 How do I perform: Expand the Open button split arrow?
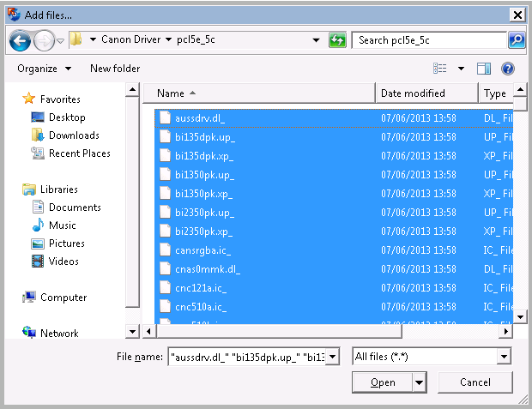coord(419,382)
